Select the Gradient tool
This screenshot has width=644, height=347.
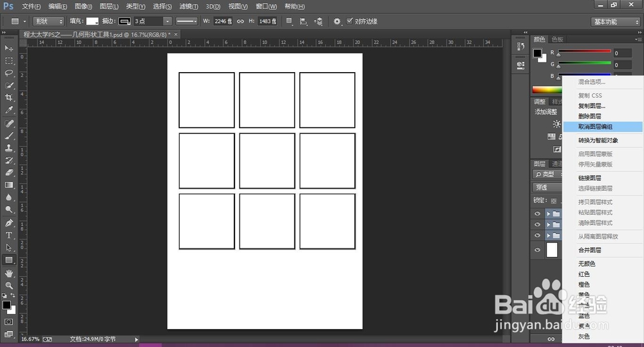click(8, 185)
